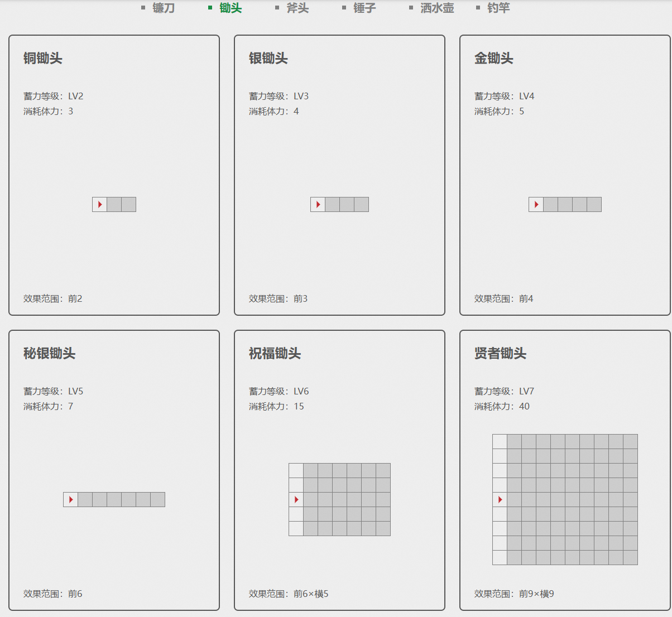Switch to the 洒水壶 tab
The image size is (672, 617).
point(436,8)
